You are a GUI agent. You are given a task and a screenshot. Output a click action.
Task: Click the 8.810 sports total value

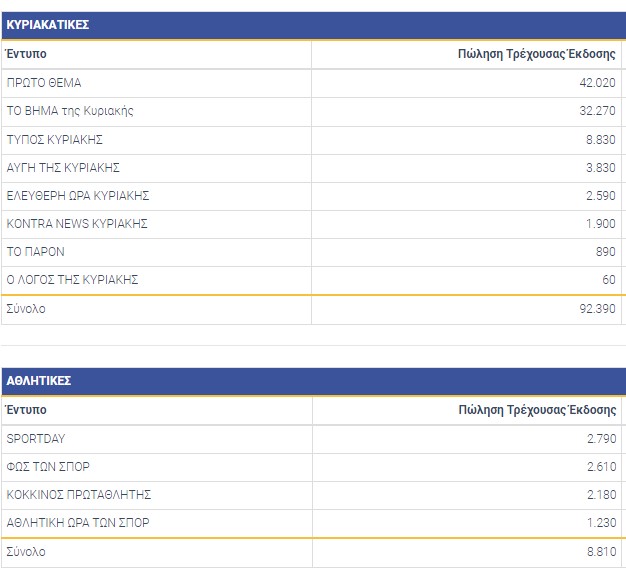tap(599, 552)
